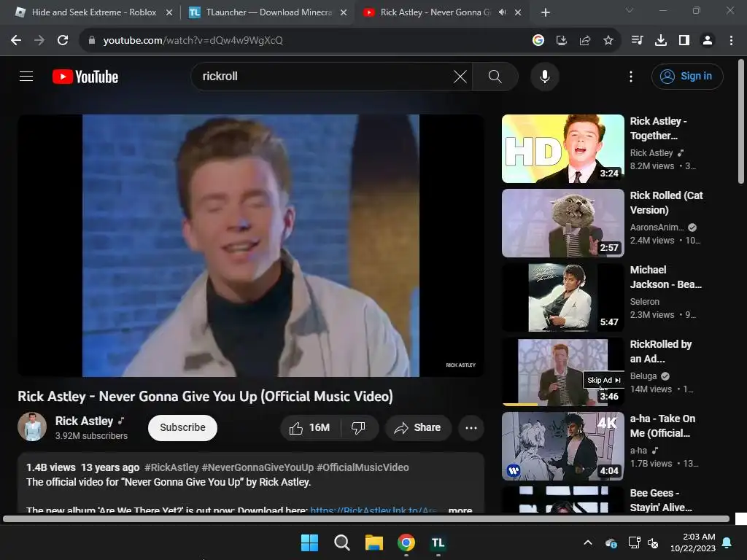Clear the rickroll search text with the X

click(460, 76)
